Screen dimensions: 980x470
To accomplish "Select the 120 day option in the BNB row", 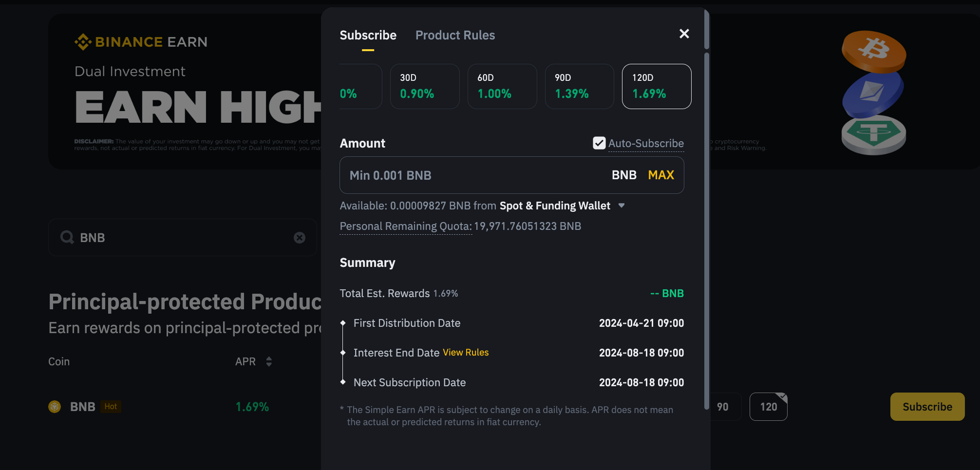I will tap(769, 407).
